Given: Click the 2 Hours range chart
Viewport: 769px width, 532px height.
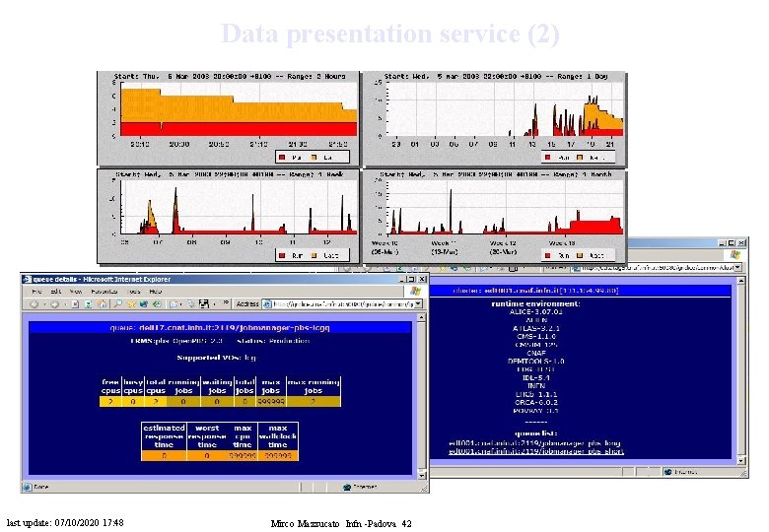Looking at the screenshot, I should tap(228, 118).
